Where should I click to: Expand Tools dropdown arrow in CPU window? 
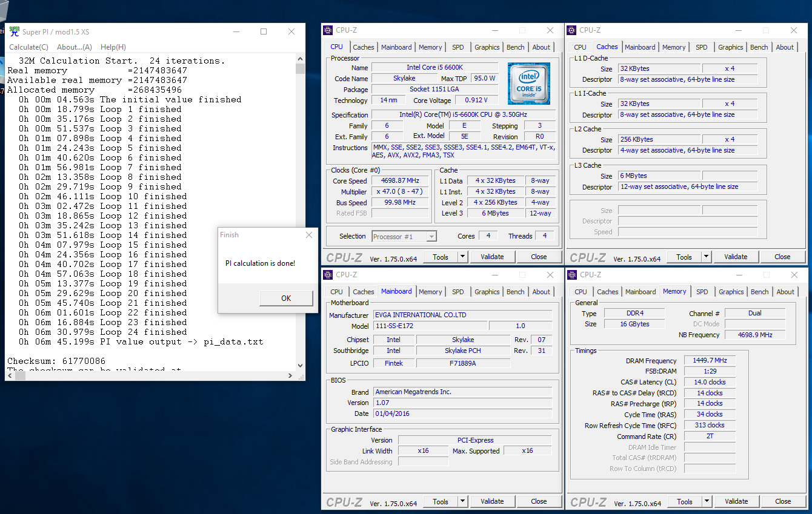462,257
